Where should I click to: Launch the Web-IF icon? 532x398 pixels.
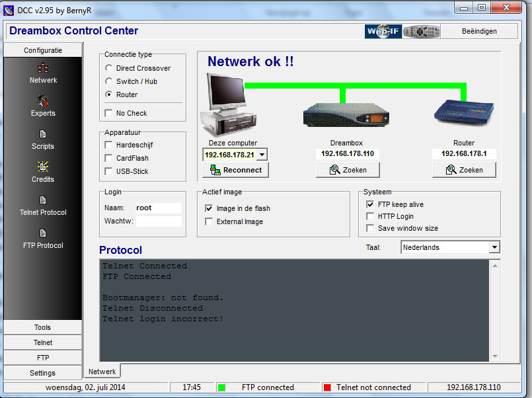point(383,31)
